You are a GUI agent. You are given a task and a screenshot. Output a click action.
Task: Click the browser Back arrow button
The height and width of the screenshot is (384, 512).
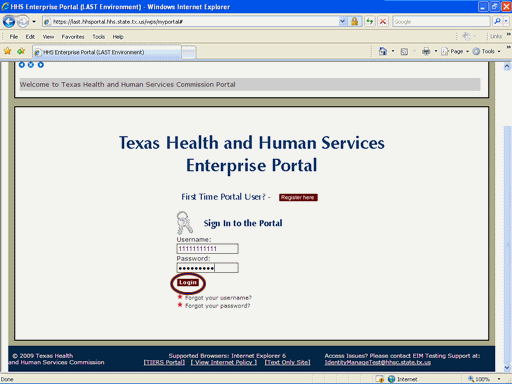(x=9, y=22)
